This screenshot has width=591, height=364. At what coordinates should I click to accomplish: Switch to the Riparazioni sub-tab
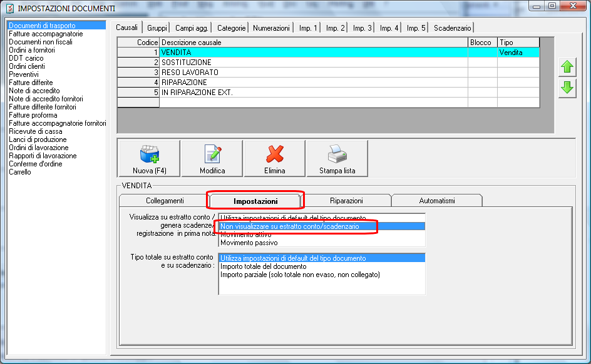(346, 201)
